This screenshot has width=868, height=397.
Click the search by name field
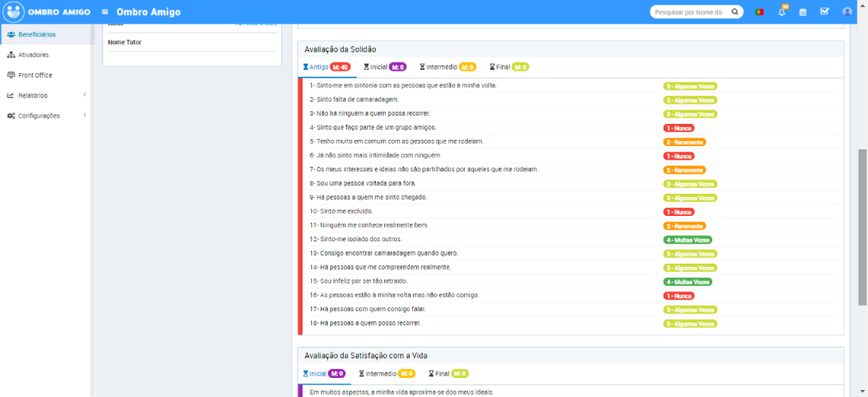[689, 12]
